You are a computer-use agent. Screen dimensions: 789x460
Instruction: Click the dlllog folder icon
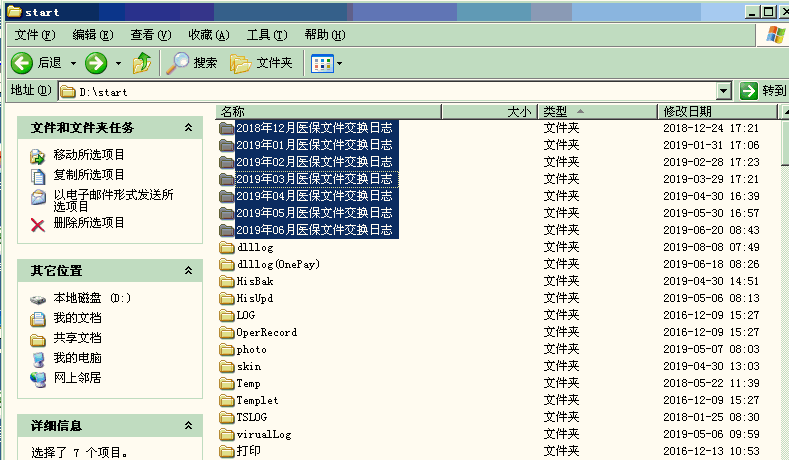pos(227,247)
